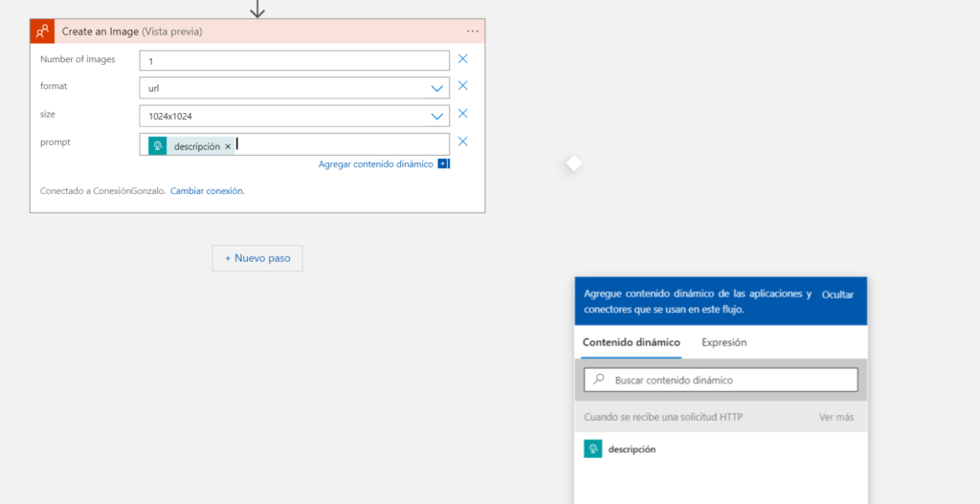Screen dimensions: 980x504
Task: Expand the format dropdown
Action: click(x=436, y=89)
